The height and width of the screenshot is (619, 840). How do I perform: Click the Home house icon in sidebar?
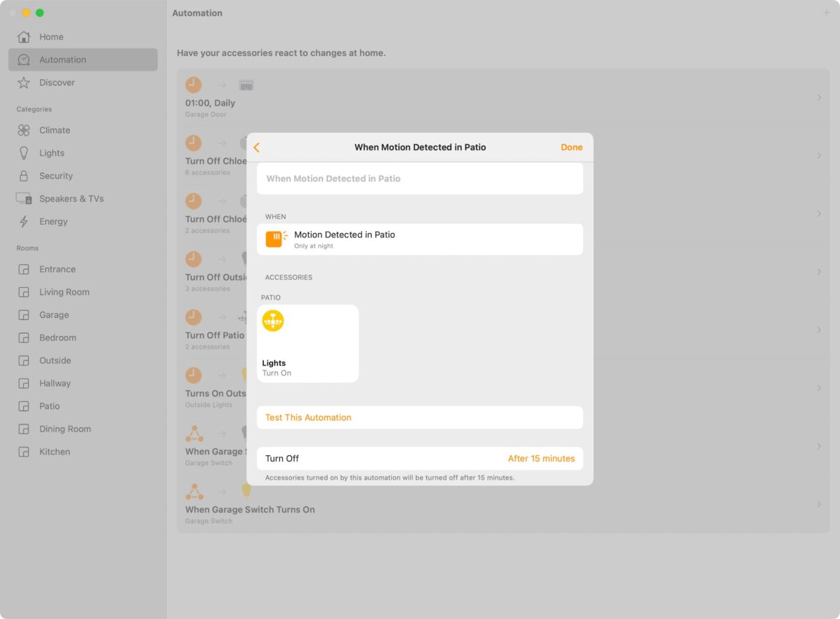pyautogui.click(x=24, y=37)
